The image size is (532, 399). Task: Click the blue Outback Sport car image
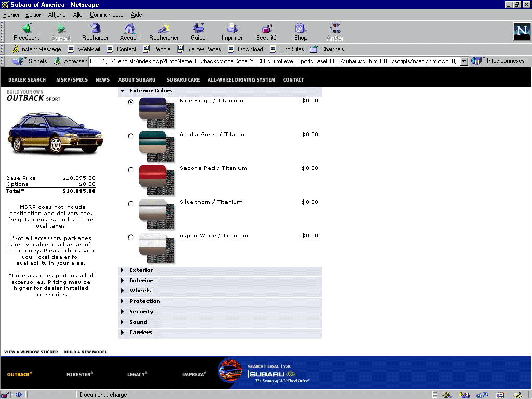click(x=55, y=132)
